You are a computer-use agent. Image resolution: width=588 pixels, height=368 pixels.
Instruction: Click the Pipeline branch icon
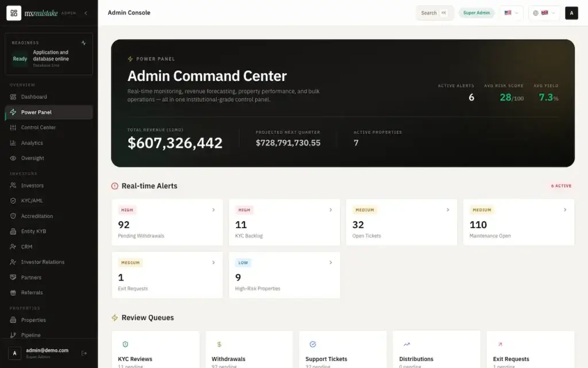pyautogui.click(x=13, y=335)
